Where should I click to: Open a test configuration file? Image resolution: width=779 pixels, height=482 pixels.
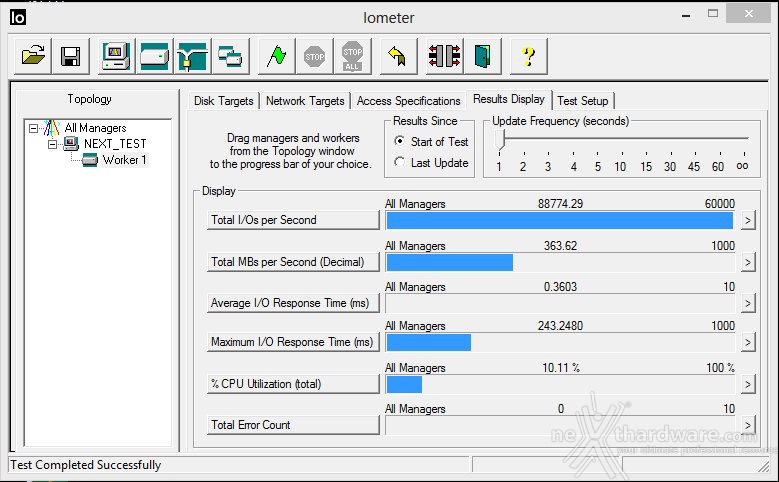(x=33, y=56)
